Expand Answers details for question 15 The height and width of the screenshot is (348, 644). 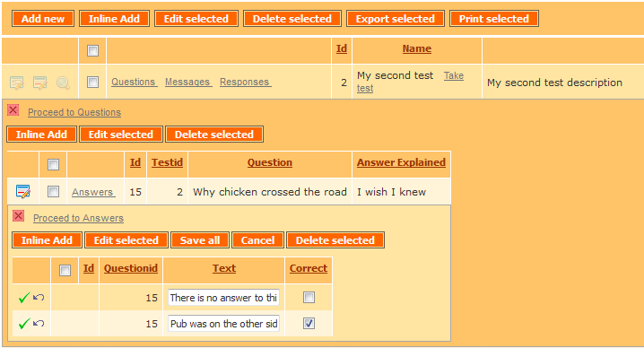pyautogui.click(x=93, y=192)
